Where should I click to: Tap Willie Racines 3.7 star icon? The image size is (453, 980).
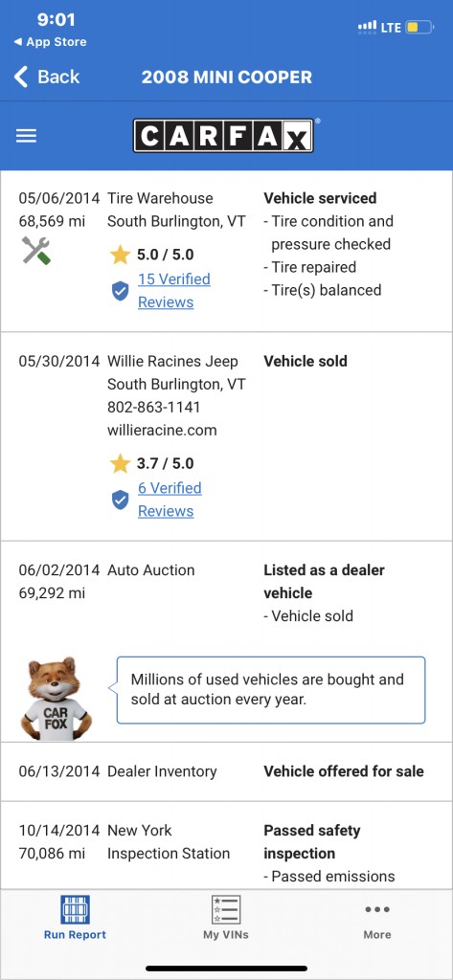(120, 464)
